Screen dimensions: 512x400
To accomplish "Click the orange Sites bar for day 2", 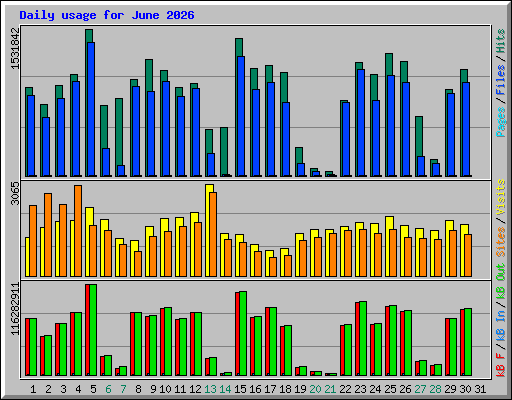I will tap(48, 235).
